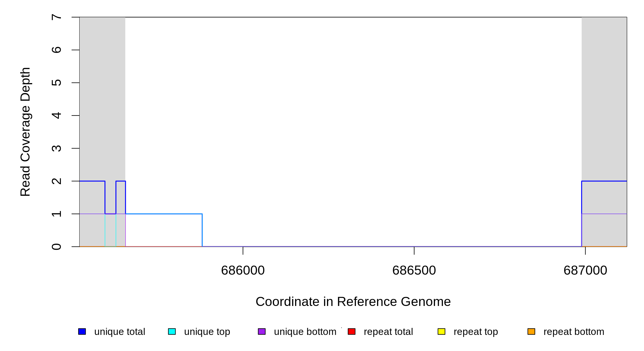Viewport: 644px width, 351px height.
Task: Click the purple 'unique bottom' legend swatch
Action: 262,331
